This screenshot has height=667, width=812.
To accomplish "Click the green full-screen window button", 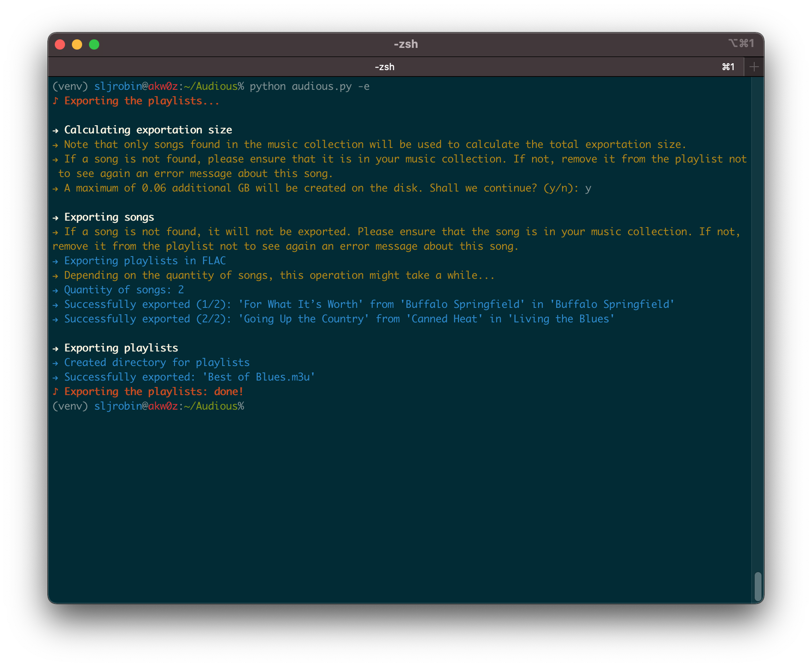I will [94, 44].
